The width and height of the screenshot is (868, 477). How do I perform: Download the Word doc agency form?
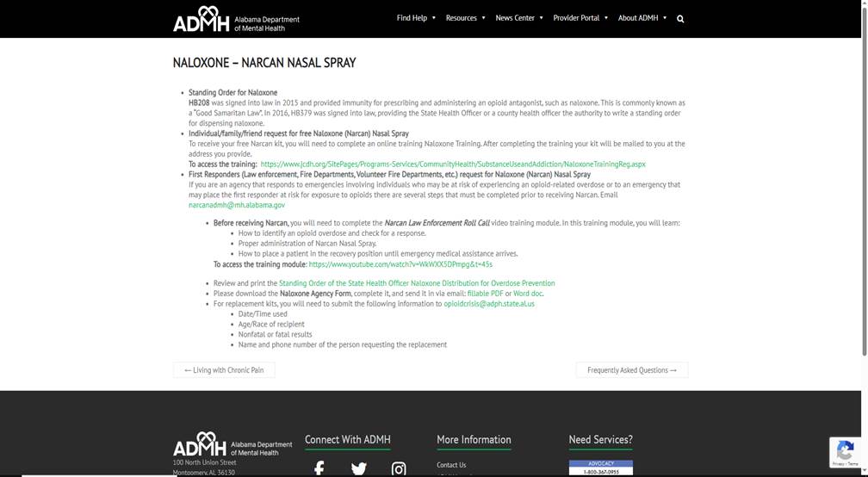click(528, 294)
